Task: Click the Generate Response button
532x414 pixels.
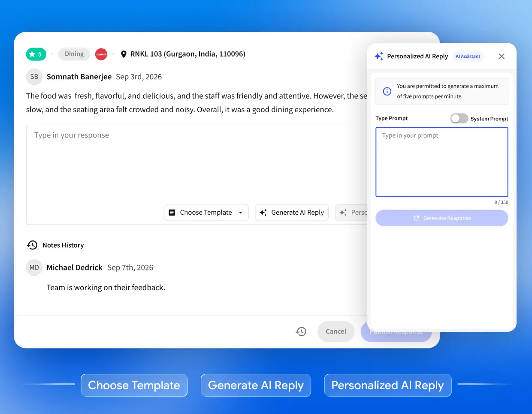Action: tap(442, 218)
